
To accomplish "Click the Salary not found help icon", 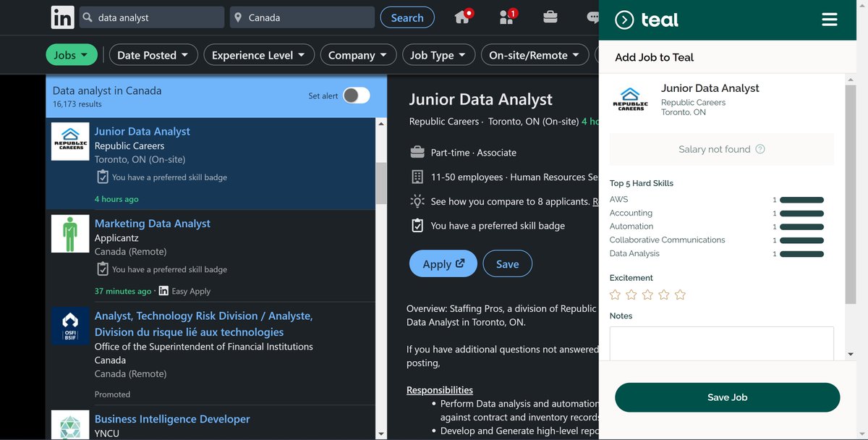I will 760,149.
